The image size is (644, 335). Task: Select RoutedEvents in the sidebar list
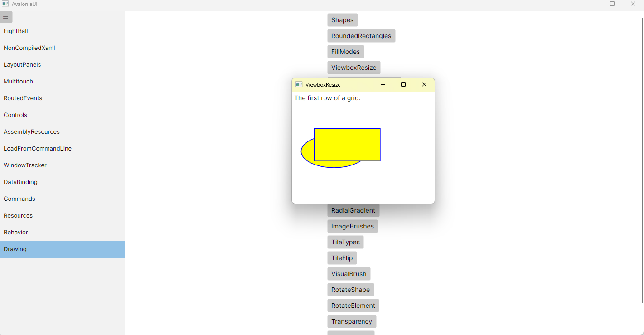63,98
